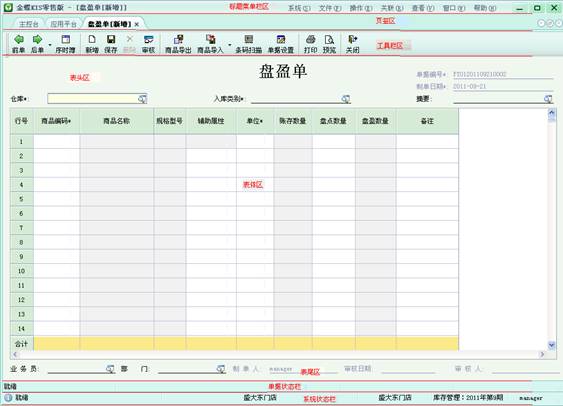Click the 备注 column header

427,121
